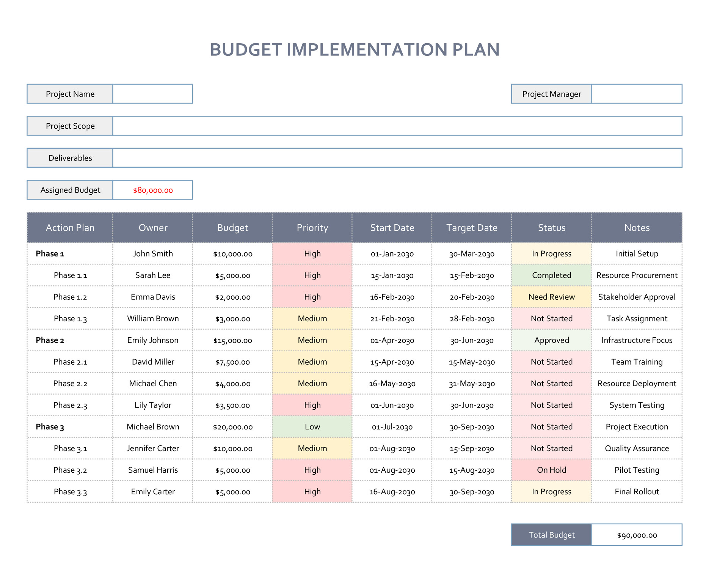Click the Approved status cell
This screenshot has width=728, height=563.
[x=551, y=340]
